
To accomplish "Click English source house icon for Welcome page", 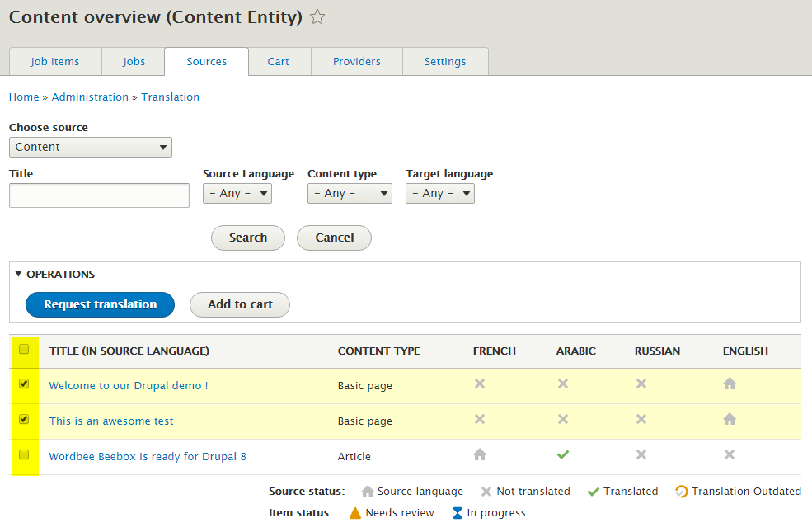I will (730, 384).
